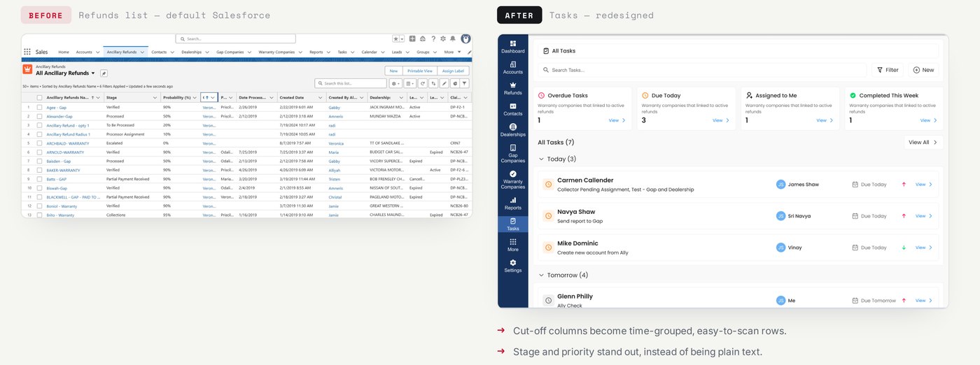
Task: Open Reports bar-chart icon in sidebar
Action: (x=512, y=200)
